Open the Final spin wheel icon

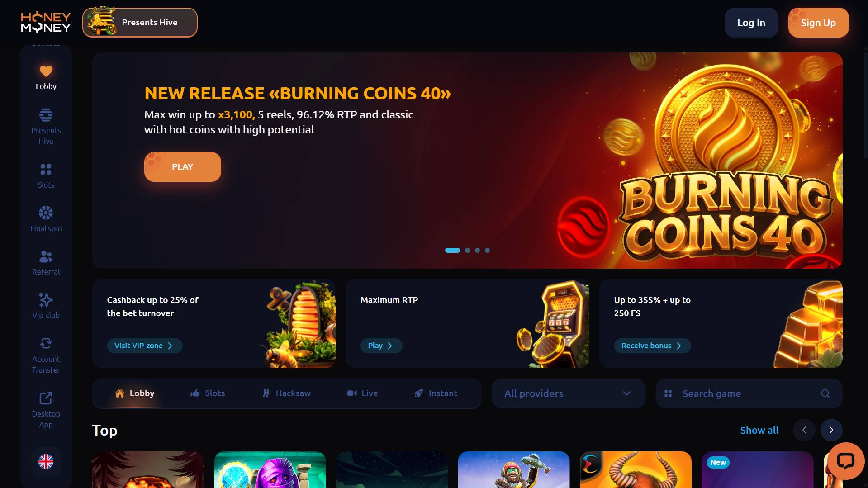(x=46, y=213)
